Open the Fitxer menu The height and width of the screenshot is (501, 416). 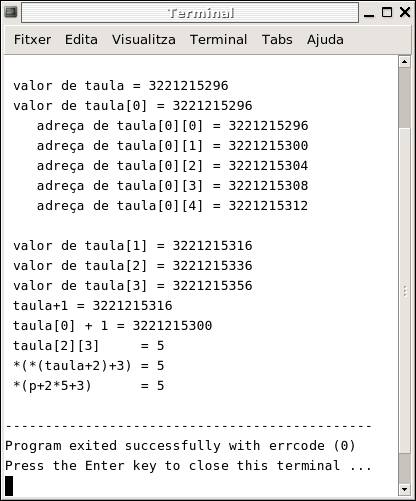tap(32, 40)
